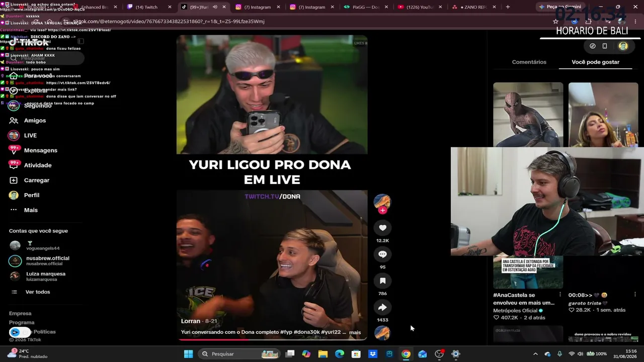Open the Seguindo feed in the sidebar
Image resolution: width=644 pixels, height=362 pixels.
[x=31, y=106]
